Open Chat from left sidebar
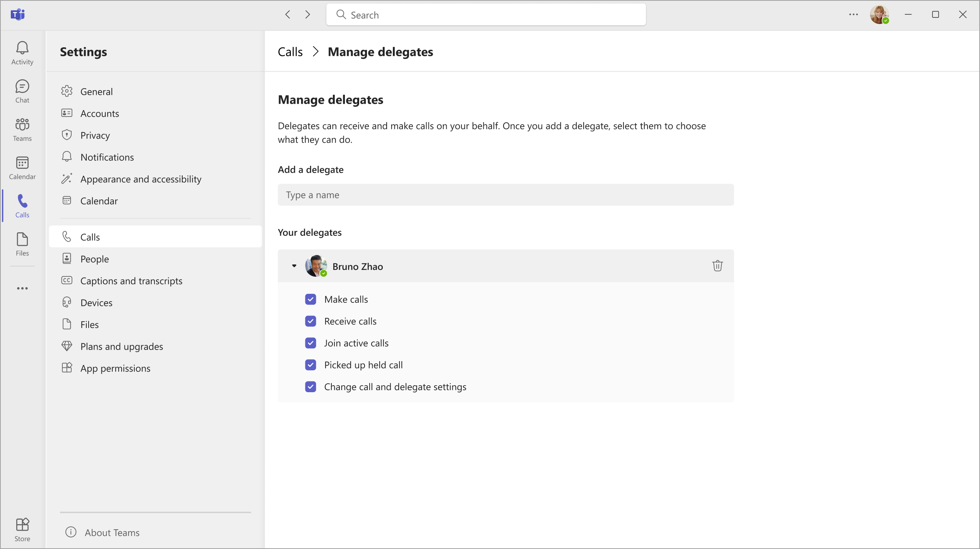Image resolution: width=980 pixels, height=549 pixels. click(x=22, y=91)
